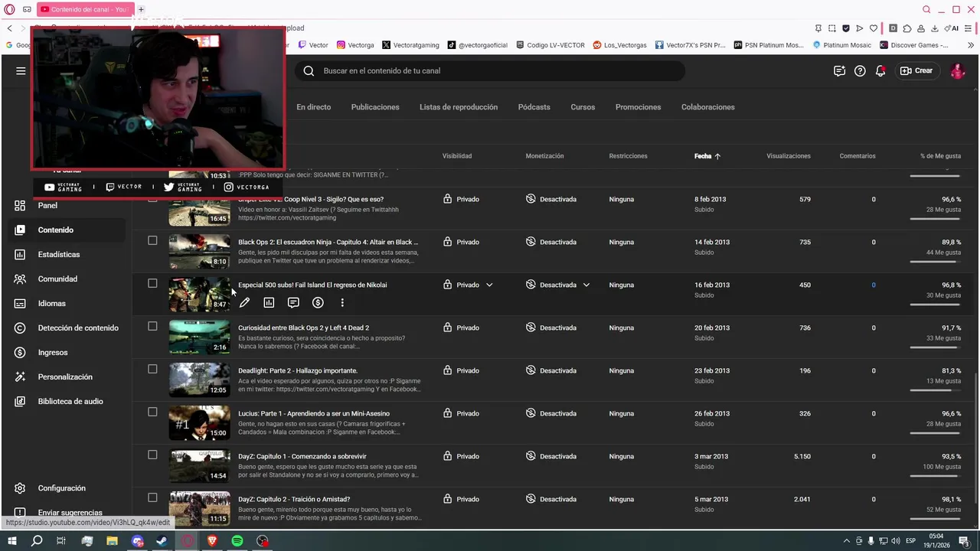
Task: Click the Biblioteca de audio sidebar icon
Action: pos(20,401)
